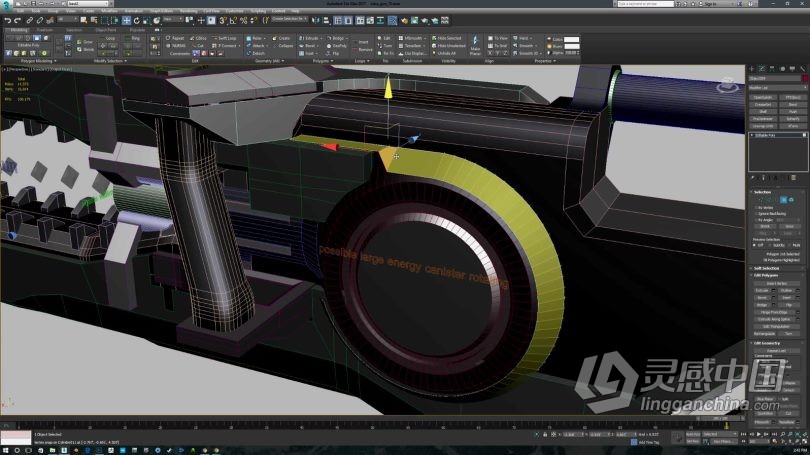Viewport: 810px width, 455px height.
Task: Select the Unlink Selection tool
Action: (x=39, y=20)
